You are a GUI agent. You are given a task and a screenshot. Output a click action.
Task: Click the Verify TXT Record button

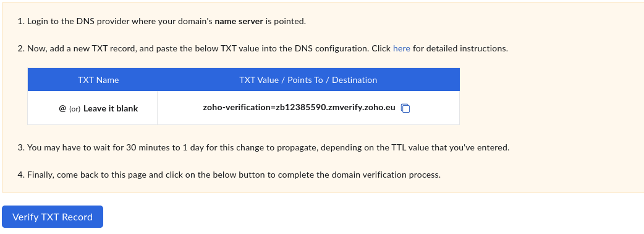click(x=53, y=217)
